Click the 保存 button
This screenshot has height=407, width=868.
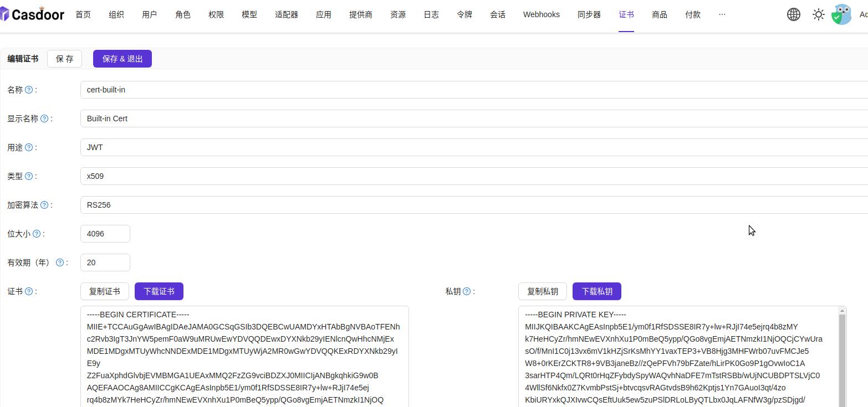pos(64,58)
